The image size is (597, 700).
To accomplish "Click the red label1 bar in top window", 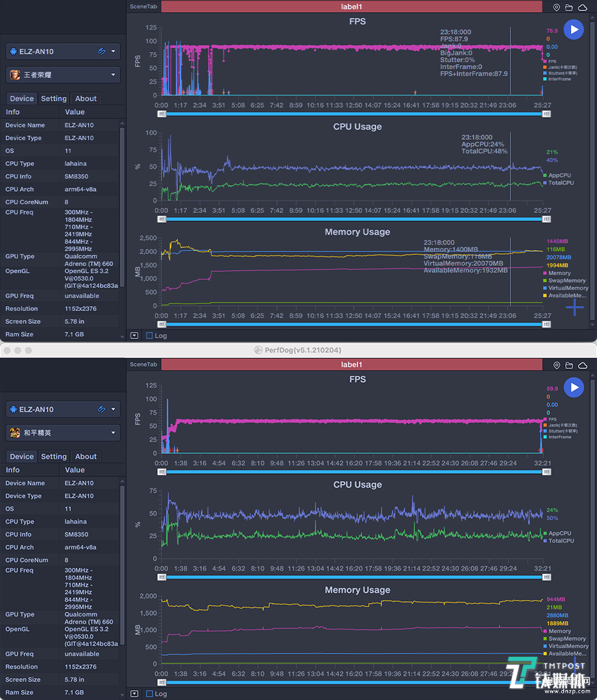I will click(352, 7).
